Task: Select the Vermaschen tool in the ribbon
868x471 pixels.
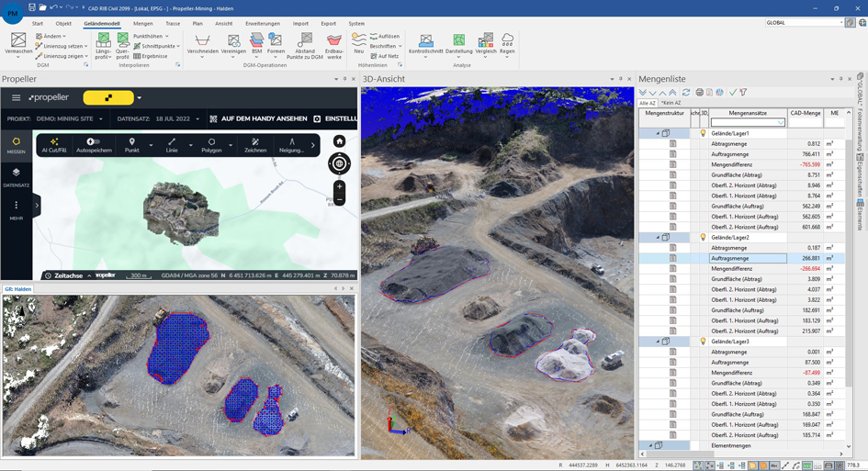Action: (x=18, y=43)
